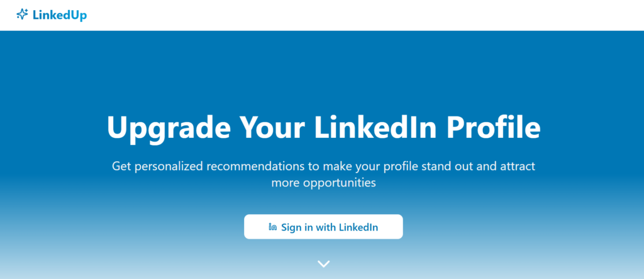Click the word "Profile" in the headline

pyautogui.click(x=493, y=128)
